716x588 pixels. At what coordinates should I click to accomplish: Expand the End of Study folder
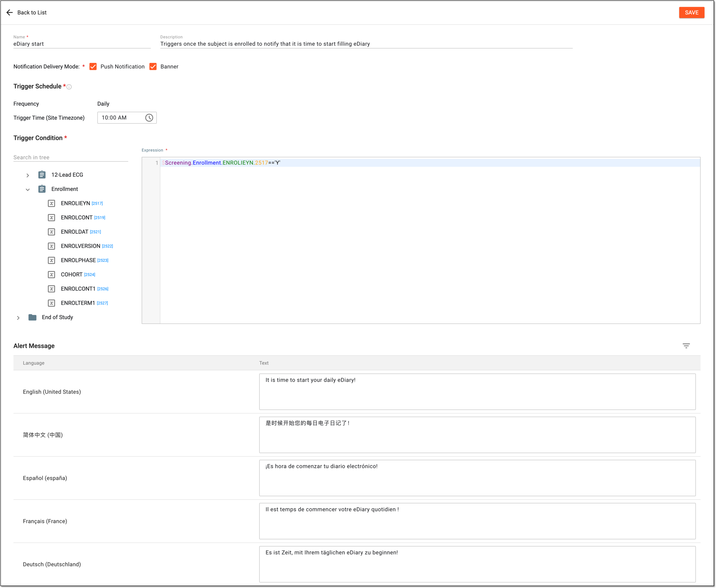coord(18,318)
